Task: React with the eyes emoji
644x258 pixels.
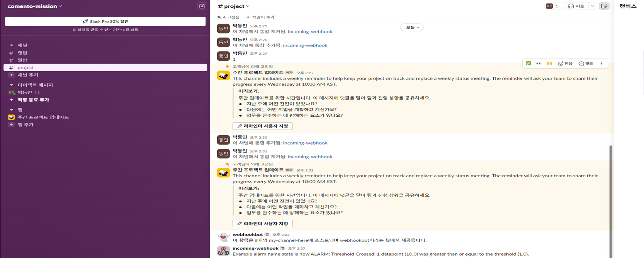Action: click(539, 63)
